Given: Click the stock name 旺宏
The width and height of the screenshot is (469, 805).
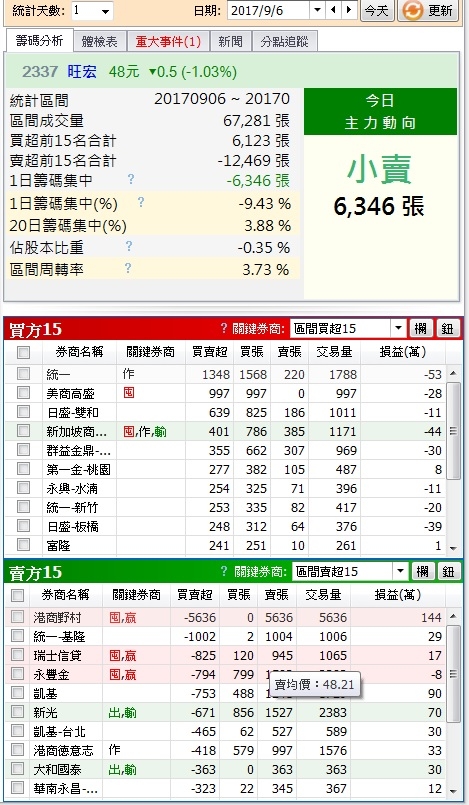Looking at the screenshot, I should tap(82, 71).
